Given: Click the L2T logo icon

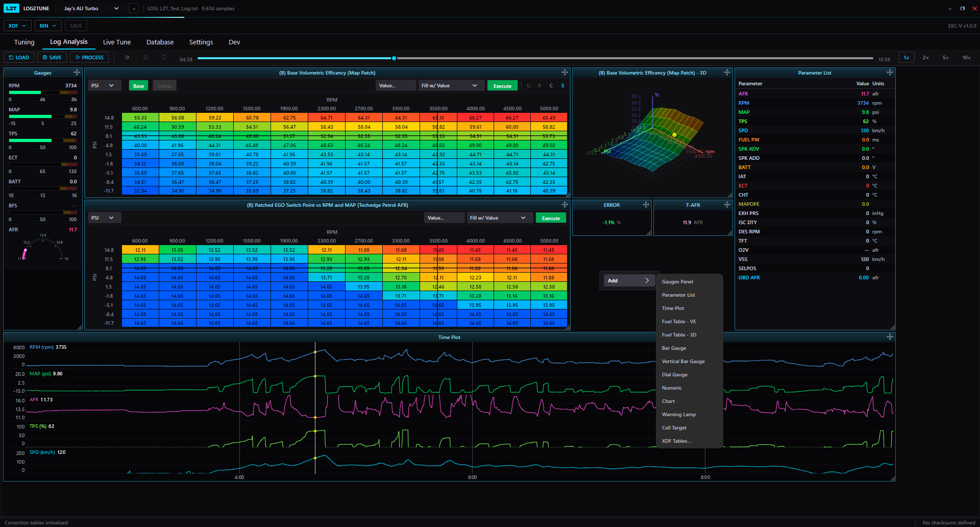Looking at the screenshot, I should tap(12, 9).
